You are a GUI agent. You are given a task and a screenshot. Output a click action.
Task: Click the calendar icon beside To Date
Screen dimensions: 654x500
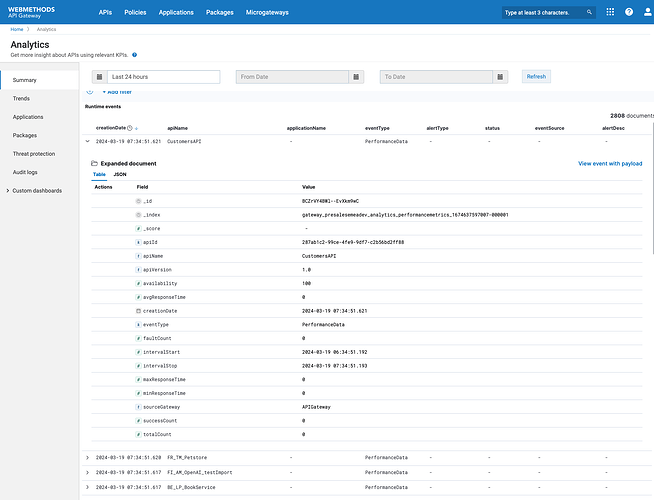tap(501, 77)
